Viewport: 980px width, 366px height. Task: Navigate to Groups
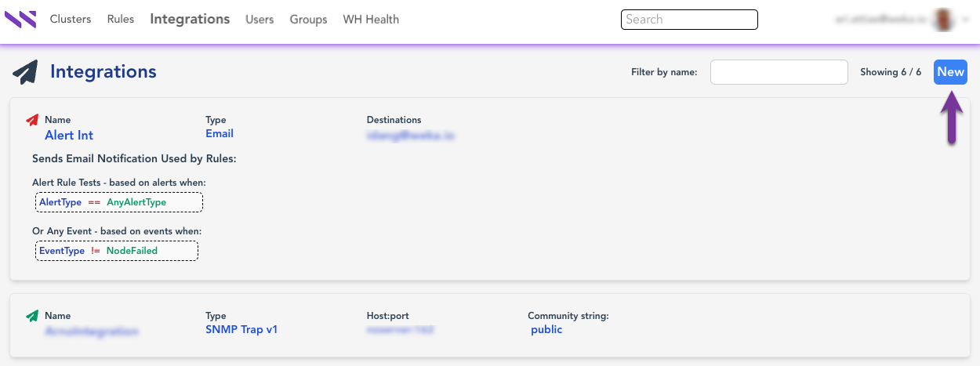coord(308,20)
